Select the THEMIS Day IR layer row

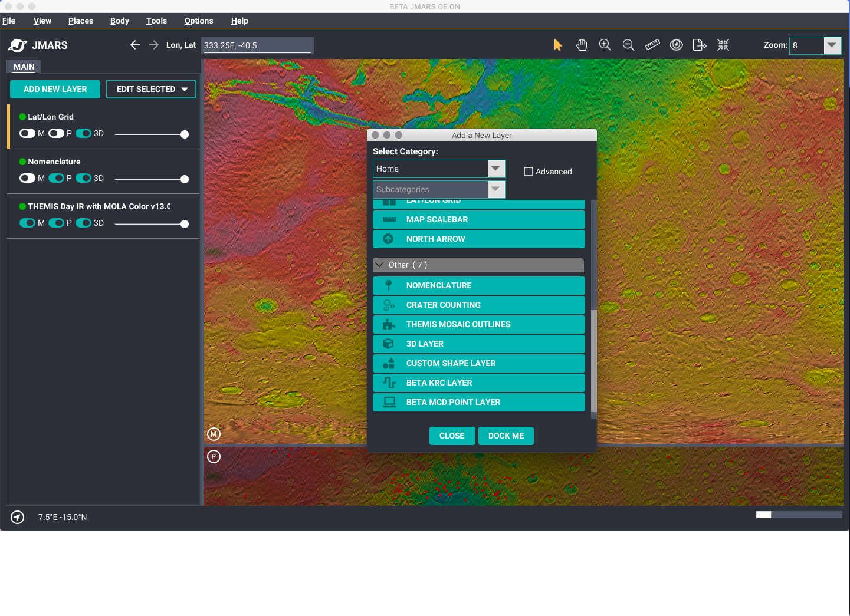[103, 216]
